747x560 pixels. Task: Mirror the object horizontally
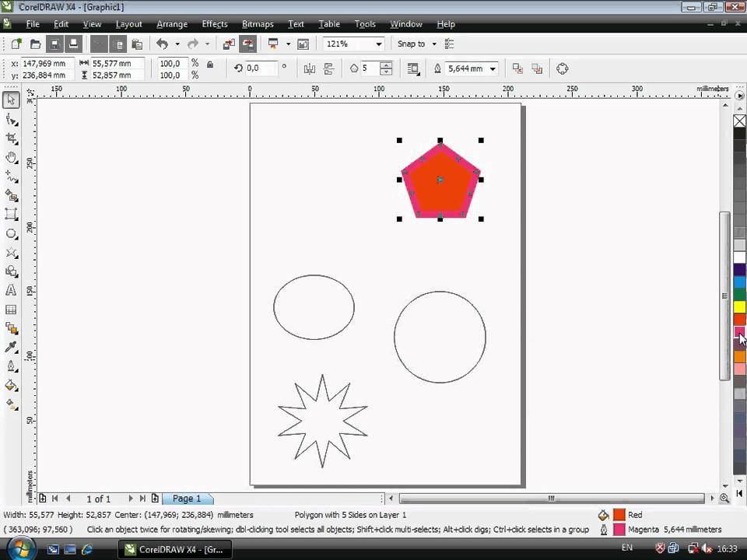click(x=310, y=68)
